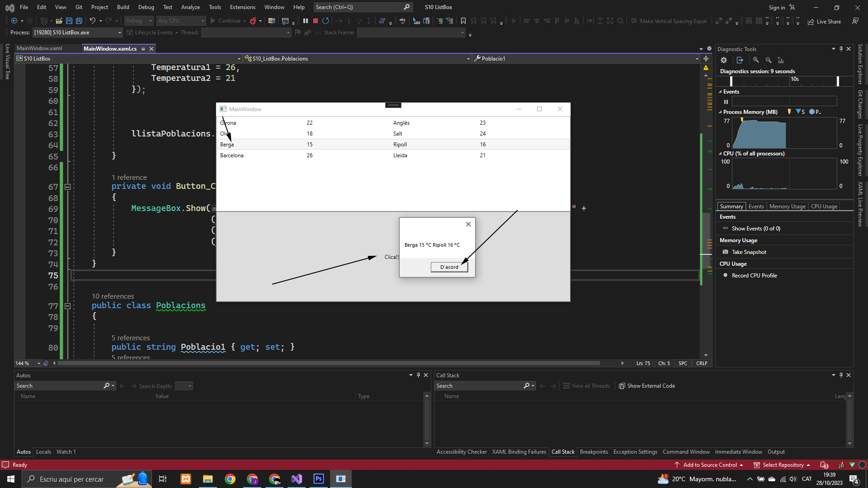Stop debugging with the red square icon
Viewport: 868px width, 488px height.
[316, 21]
